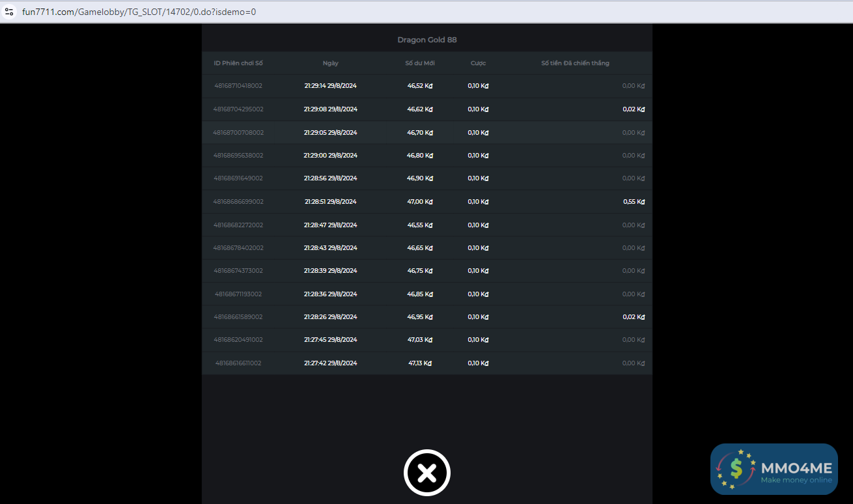Click timestamp 21:28:47 29/8/2024
The height and width of the screenshot is (504, 853).
pyautogui.click(x=330, y=225)
